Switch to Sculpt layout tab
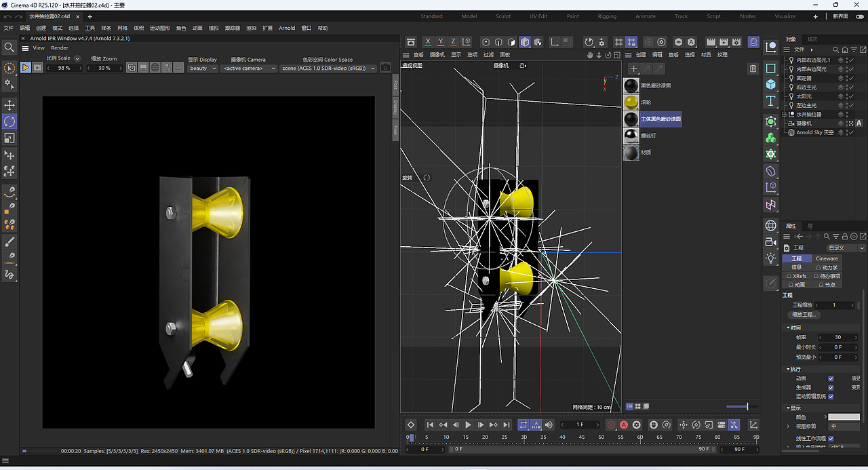This screenshot has height=470, width=868. click(503, 16)
